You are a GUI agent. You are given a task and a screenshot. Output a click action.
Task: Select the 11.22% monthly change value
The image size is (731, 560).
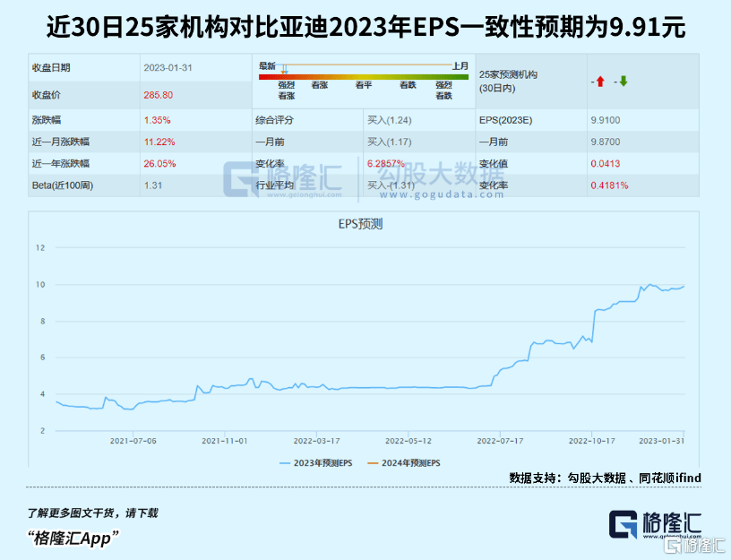point(159,142)
